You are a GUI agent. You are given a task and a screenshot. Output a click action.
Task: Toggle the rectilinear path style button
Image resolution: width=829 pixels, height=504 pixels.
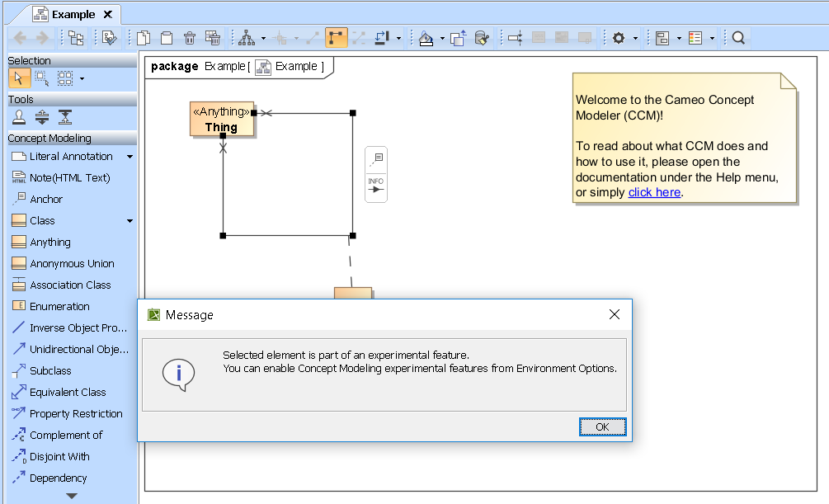(336, 38)
